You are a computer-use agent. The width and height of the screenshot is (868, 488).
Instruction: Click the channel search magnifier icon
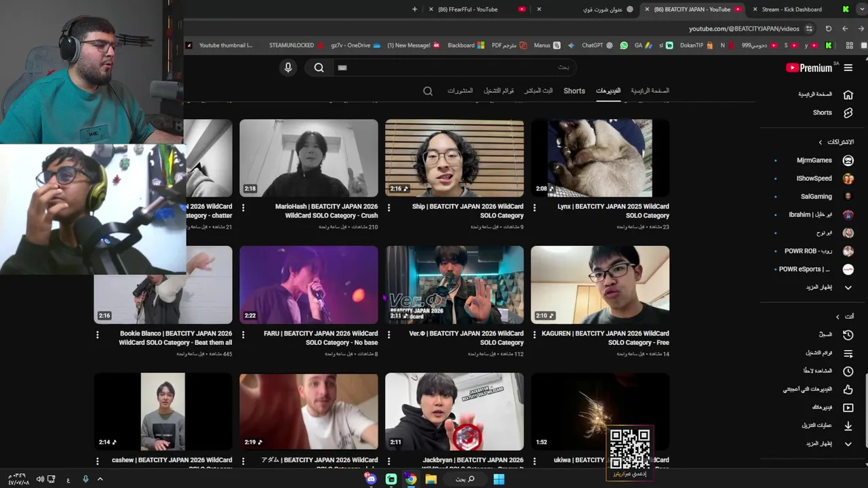point(428,91)
